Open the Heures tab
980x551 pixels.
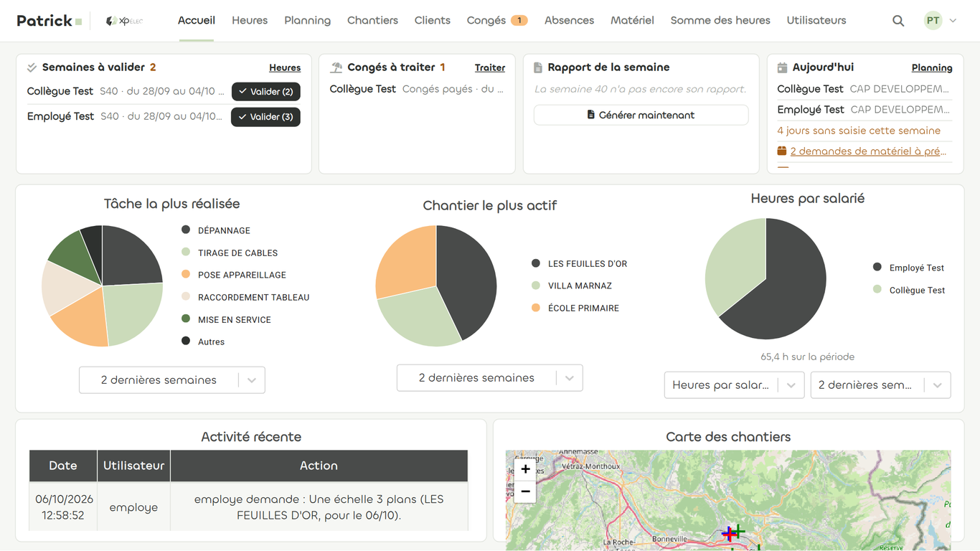250,21
